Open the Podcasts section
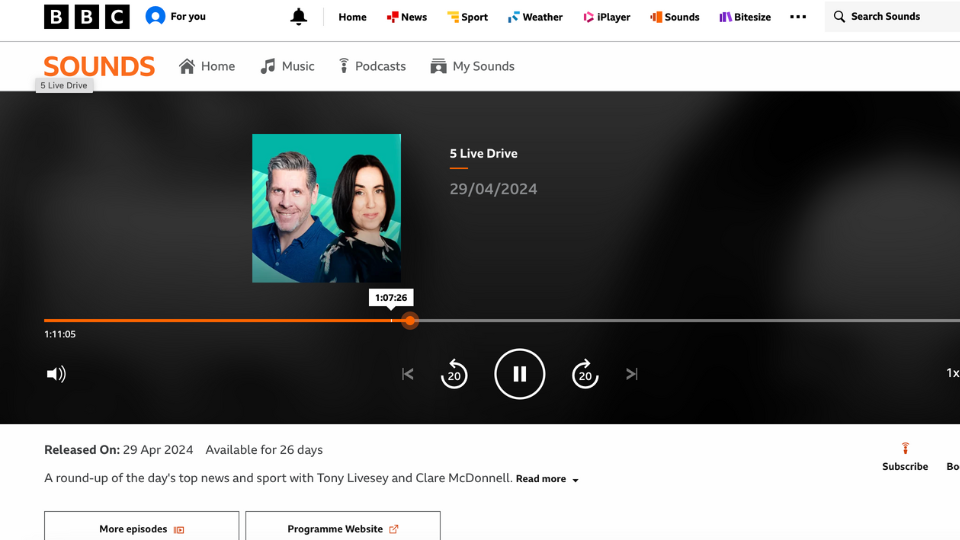Screen dimensions: 960x540 tap(372, 66)
